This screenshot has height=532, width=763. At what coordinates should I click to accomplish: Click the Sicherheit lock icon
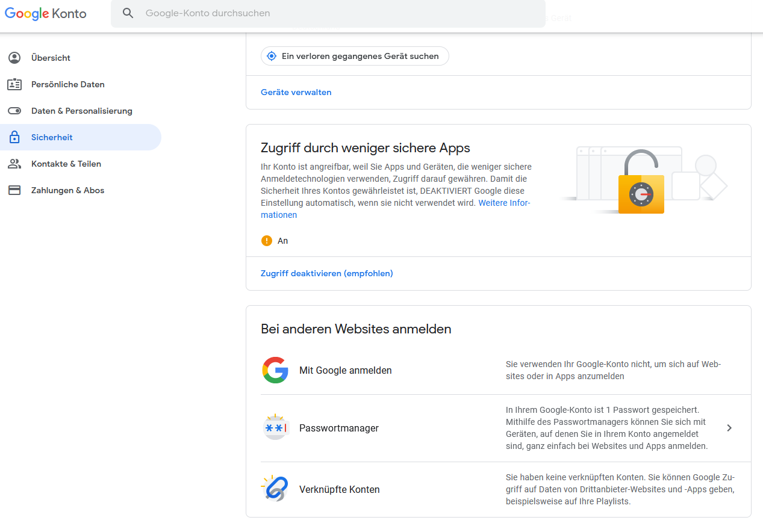click(x=14, y=137)
